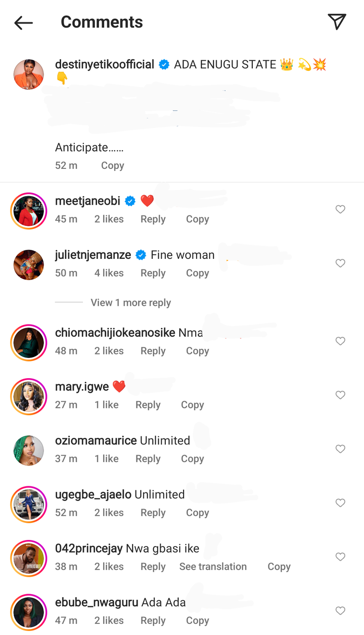364x635 pixels.
Task: Expand View 1 more reply
Action: click(x=130, y=303)
